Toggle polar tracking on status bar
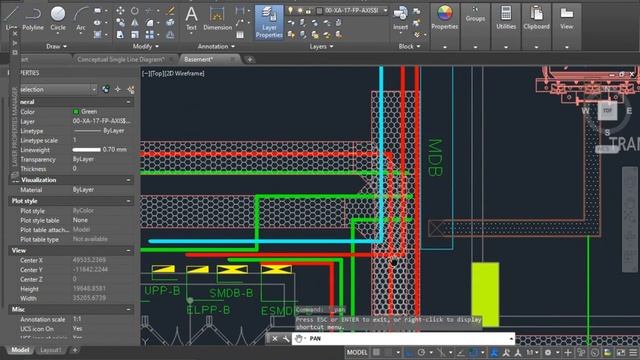This screenshot has height=360, width=640. point(421,352)
